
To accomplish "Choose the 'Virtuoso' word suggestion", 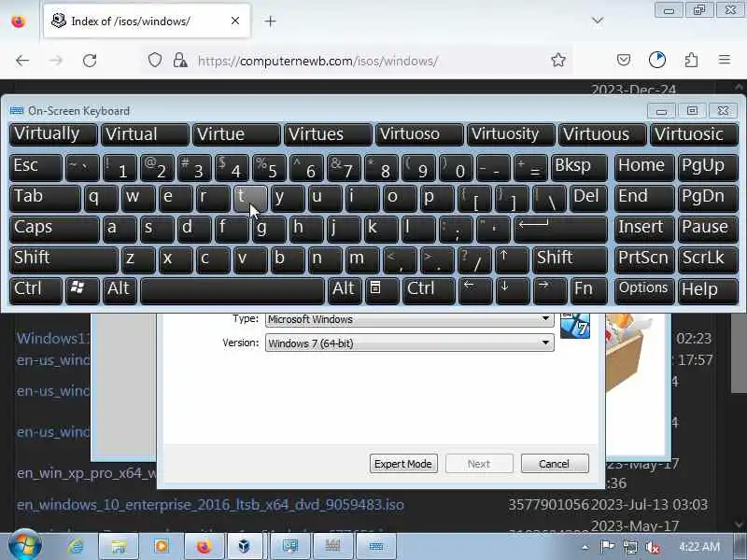I will click(x=419, y=134).
